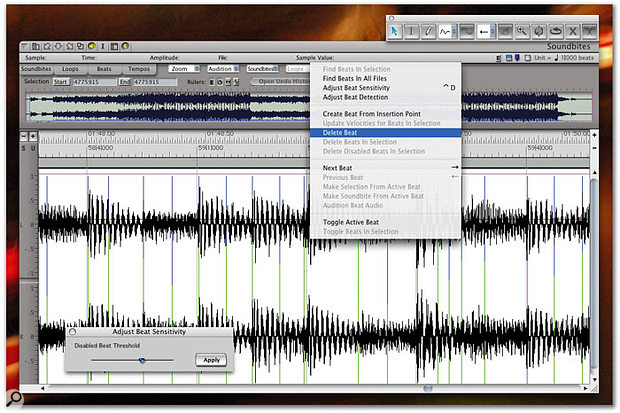The width and height of the screenshot is (620, 413).
Task: Select the Reshape tool in tool palette
Action: [467, 31]
